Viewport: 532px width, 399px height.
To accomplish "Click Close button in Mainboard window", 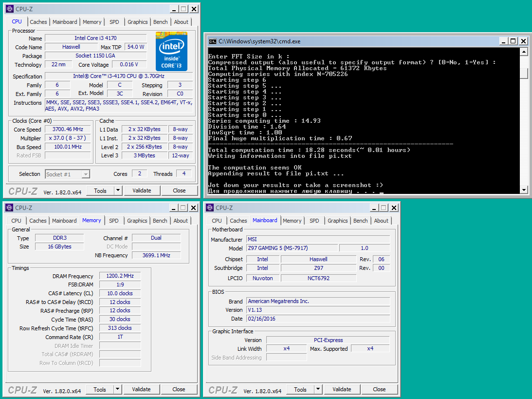I will click(x=379, y=389).
